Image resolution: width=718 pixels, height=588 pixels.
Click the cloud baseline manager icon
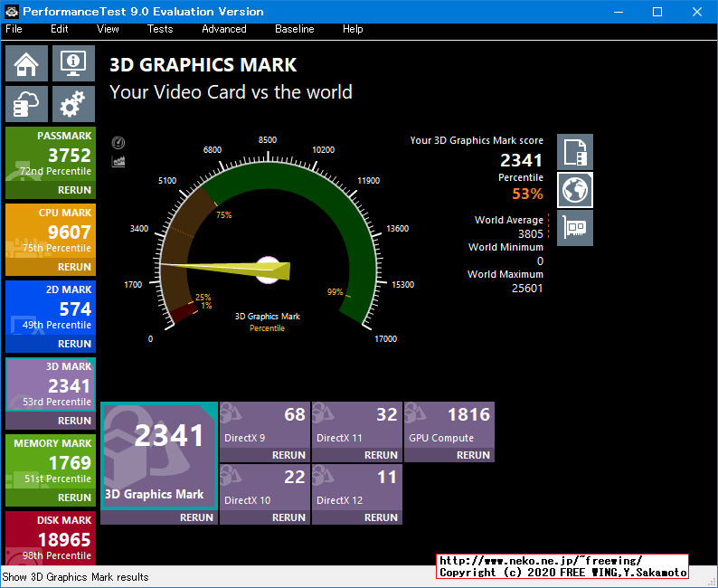(x=27, y=105)
